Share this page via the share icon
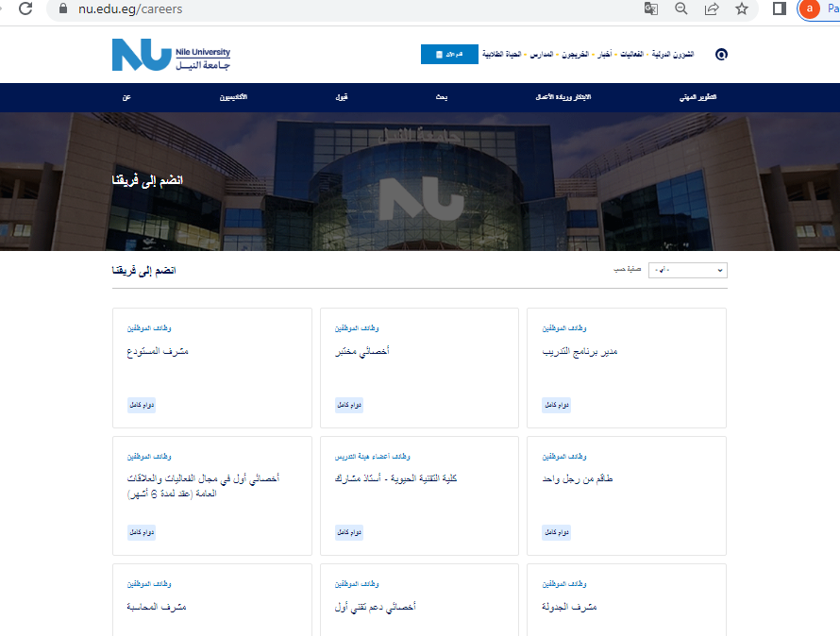840x636 pixels. click(711, 9)
